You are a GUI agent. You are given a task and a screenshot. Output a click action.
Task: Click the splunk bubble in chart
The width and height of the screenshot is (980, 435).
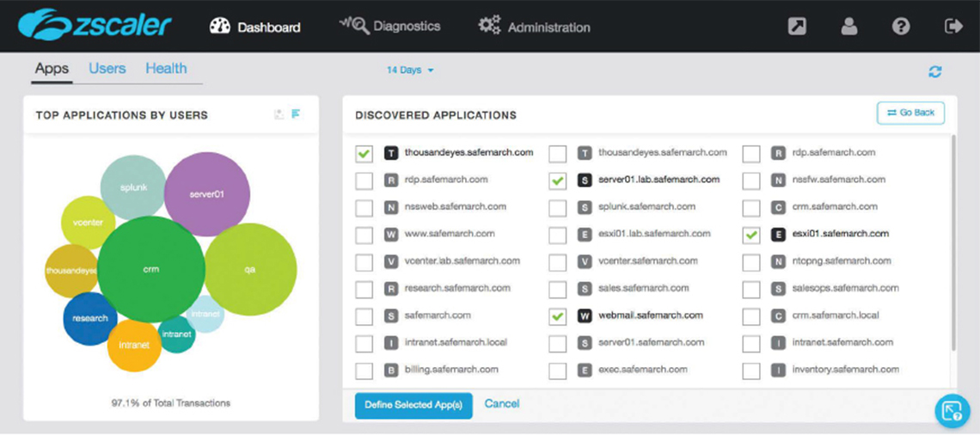[x=134, y=187]
